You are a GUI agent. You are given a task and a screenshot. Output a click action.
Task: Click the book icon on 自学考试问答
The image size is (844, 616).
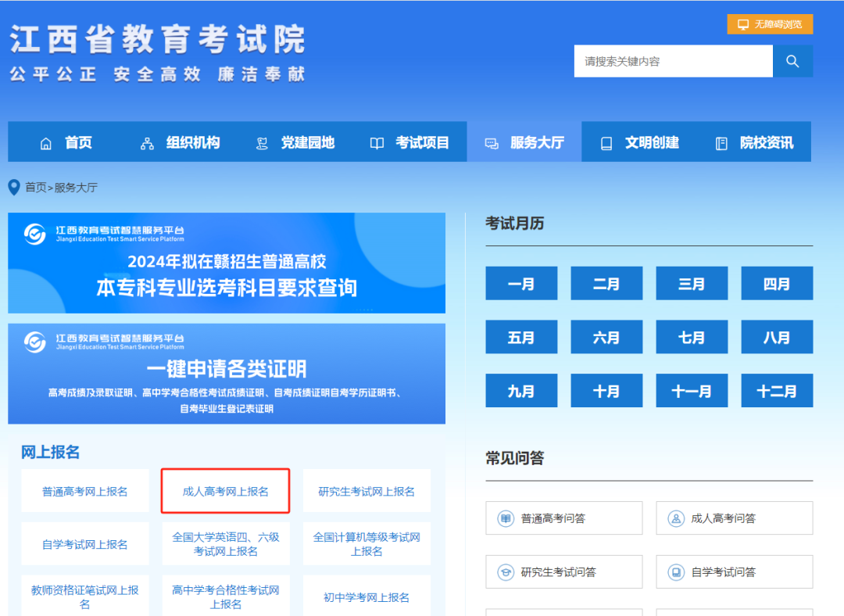pos(676,571)
